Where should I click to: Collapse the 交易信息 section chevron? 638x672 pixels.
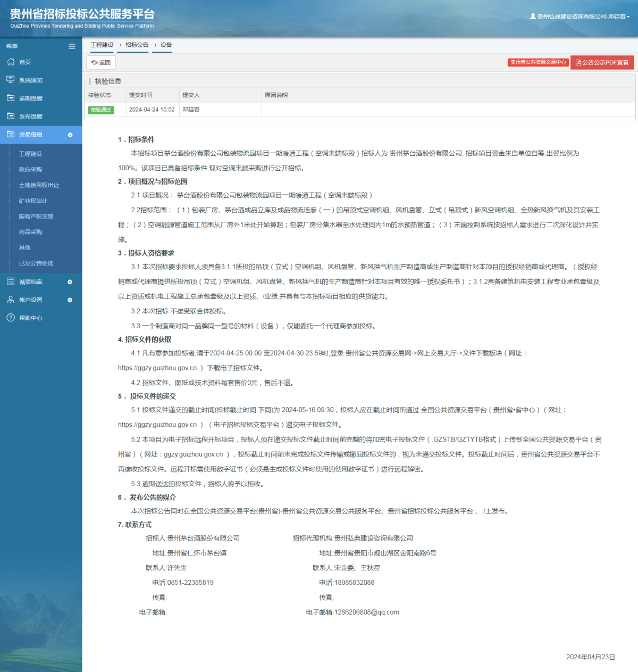(x=70, y=135)
